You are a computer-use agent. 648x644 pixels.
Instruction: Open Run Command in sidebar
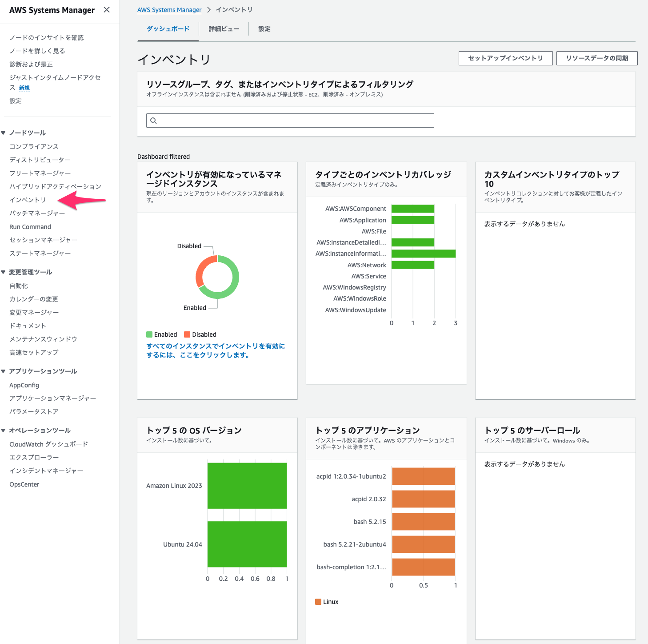(30, 227)
